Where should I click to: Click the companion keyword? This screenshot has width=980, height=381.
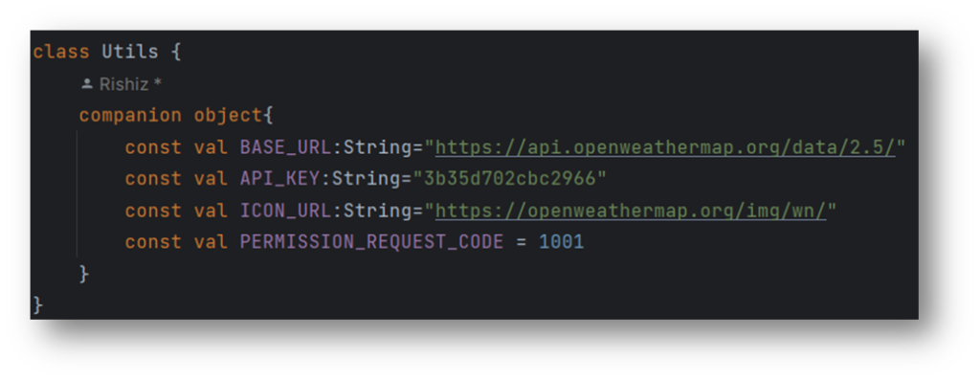[130, 116]
